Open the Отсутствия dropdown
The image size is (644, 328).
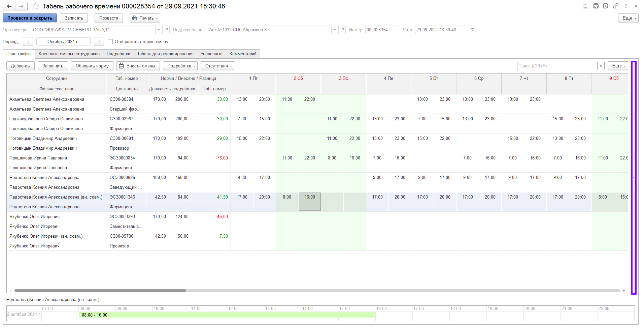(x=217, y=66)
